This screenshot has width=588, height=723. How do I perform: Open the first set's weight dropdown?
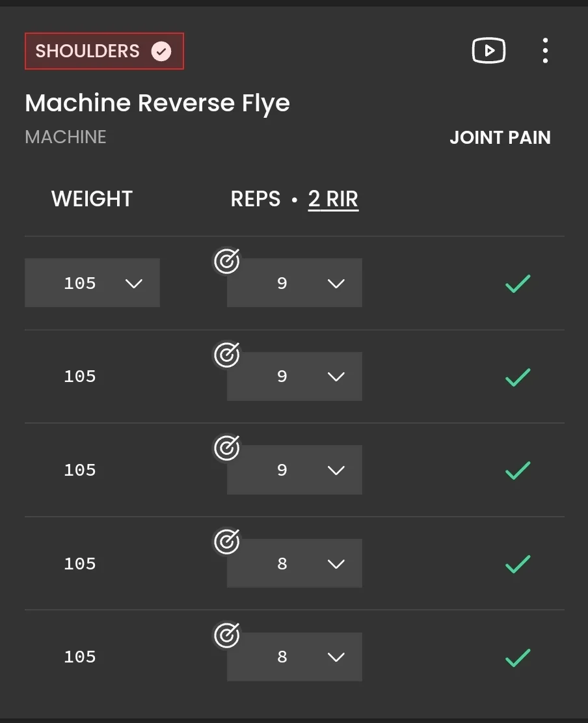92,283
